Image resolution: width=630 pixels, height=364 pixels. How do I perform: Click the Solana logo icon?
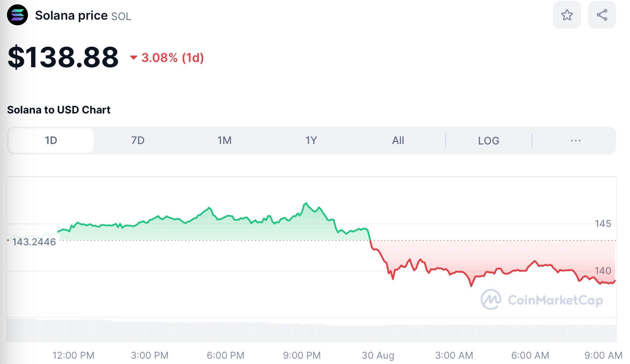click(x=17, y=15)
